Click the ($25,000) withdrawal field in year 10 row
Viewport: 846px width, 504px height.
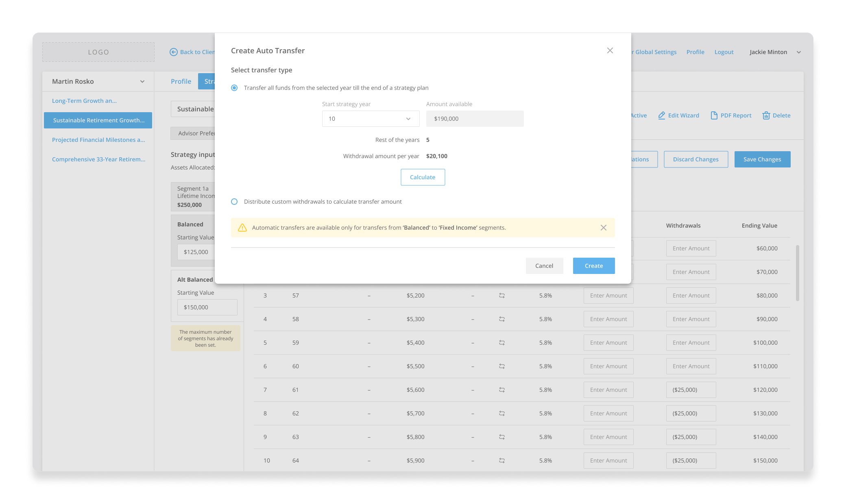point(691,461)
